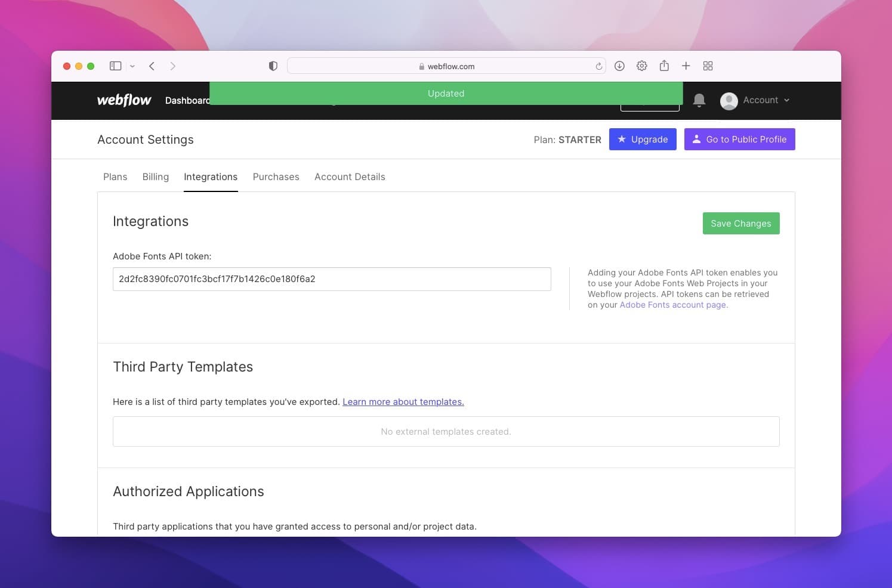Open the sidebar options chevron dropdown
The height and width of the screenshot is (588, 892).
coord(132,66)
